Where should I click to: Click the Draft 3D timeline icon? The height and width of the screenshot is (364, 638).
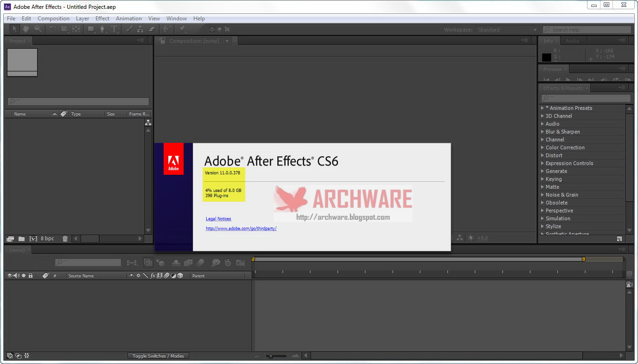pos(160,262)
